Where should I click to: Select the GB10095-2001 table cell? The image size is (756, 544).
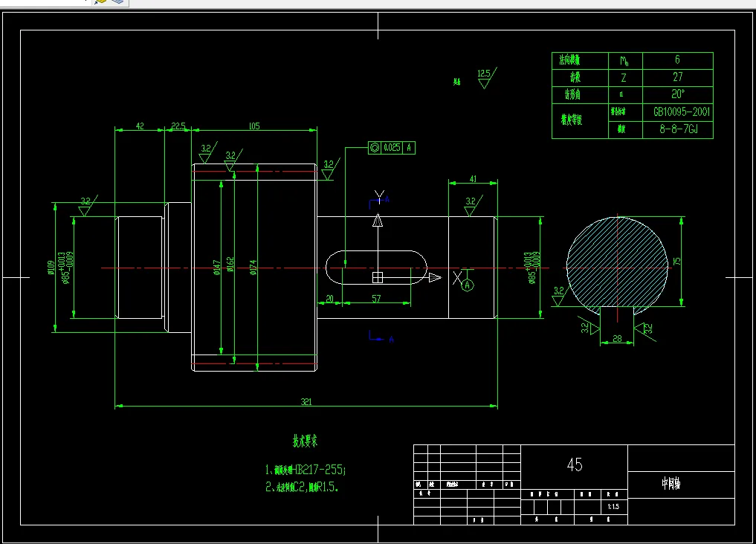pyautogui.click(x=678, y=111)
